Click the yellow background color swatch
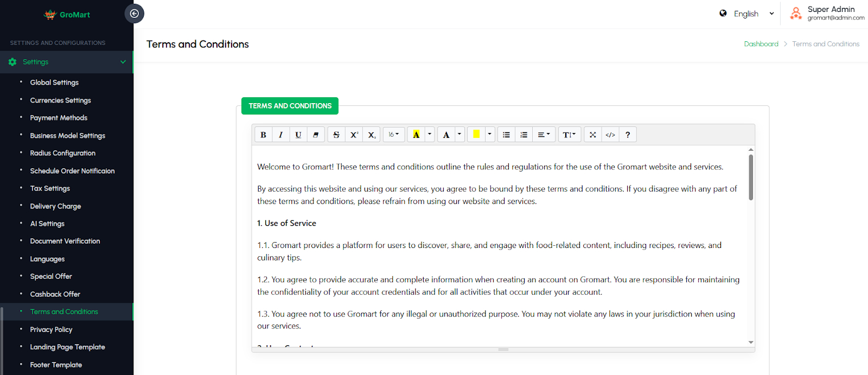 tap(476, 135)
